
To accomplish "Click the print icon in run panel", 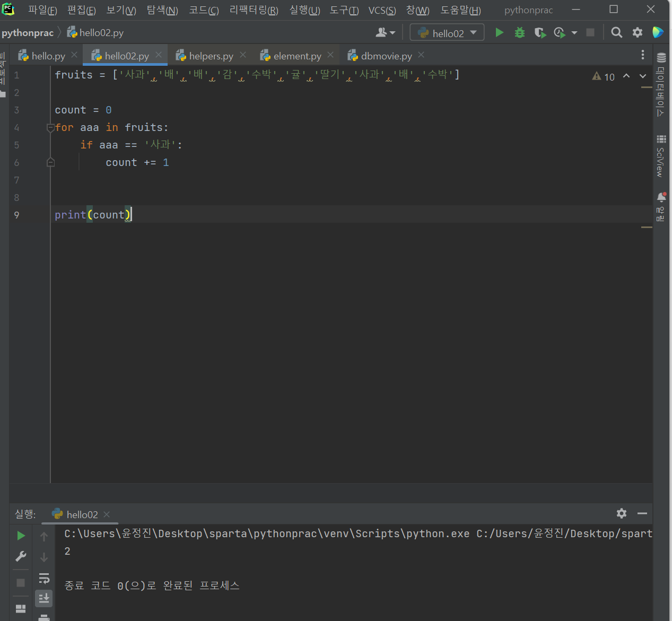I will point(44,617).
